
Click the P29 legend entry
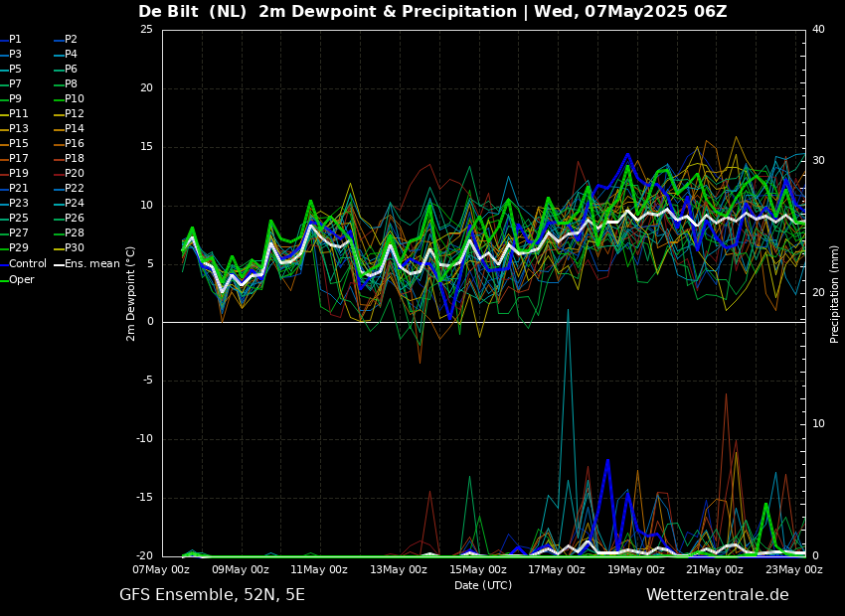click(15, 247)
